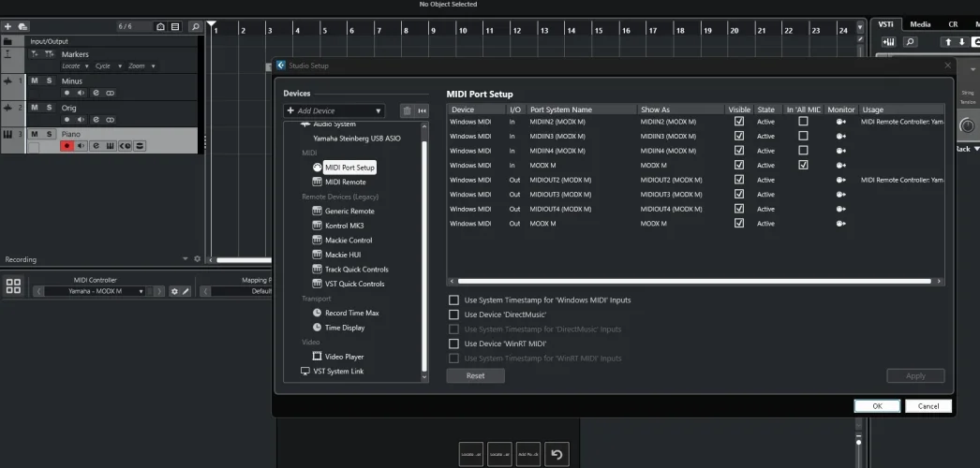
Task: Click the drum-shaped icon on Piano track
Action: click(x=139, y=146)
